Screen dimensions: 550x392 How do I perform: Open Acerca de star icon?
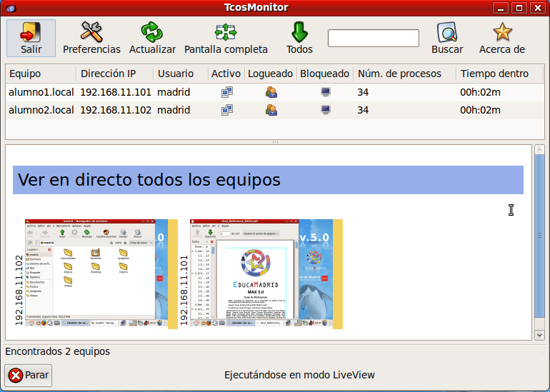click(502, 32)
